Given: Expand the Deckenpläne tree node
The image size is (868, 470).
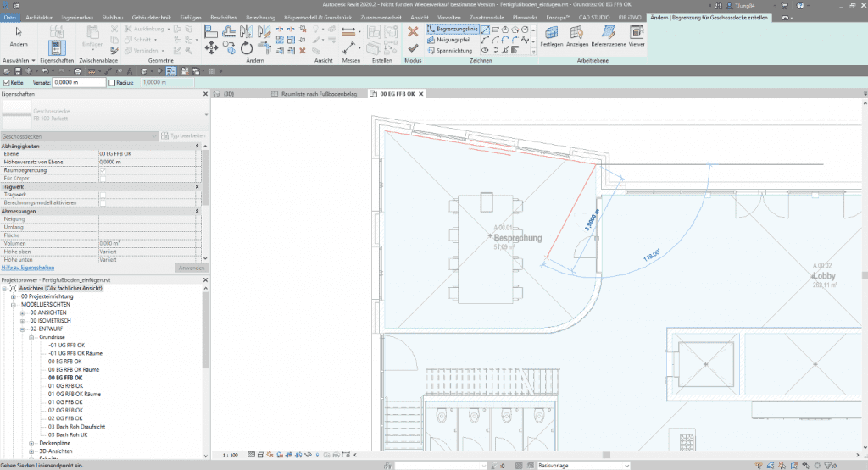Looking at the screenshot, I should click(32, 443).
